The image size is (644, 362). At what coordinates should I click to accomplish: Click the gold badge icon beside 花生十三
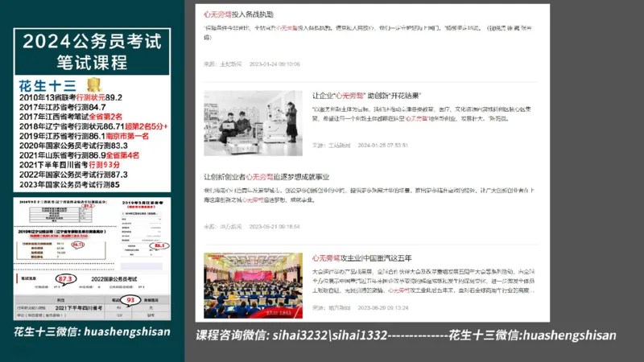tap(93, 84)
